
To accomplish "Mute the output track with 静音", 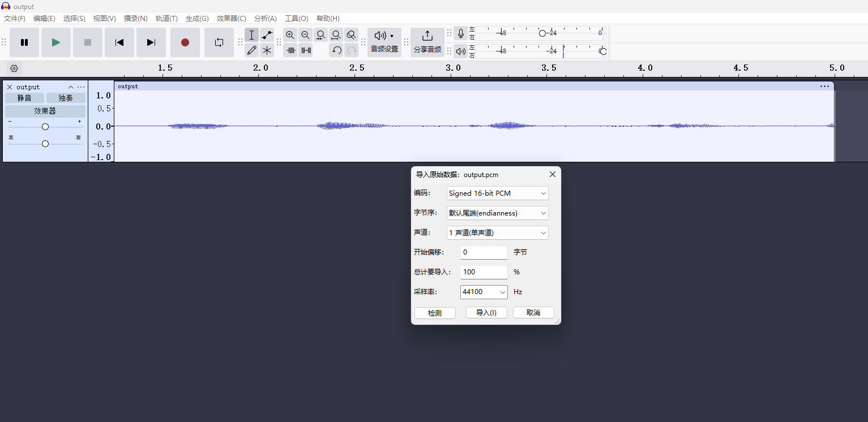I will tap(24, 97).
